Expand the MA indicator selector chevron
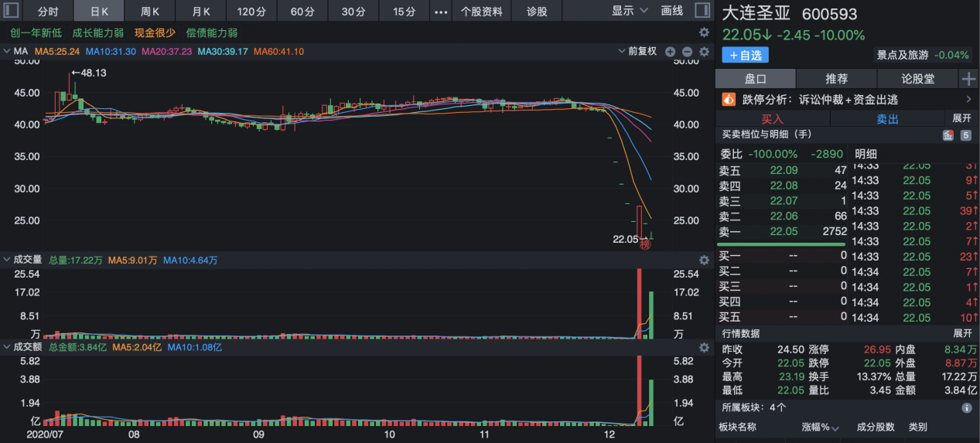The height and width of the screenshot is (443, 980). tap(7, 52)
